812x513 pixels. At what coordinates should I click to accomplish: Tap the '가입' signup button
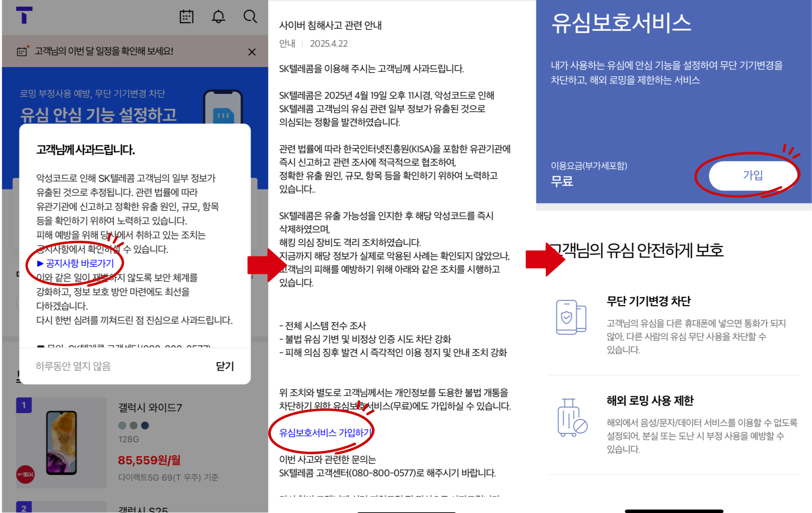pos(753,175)
